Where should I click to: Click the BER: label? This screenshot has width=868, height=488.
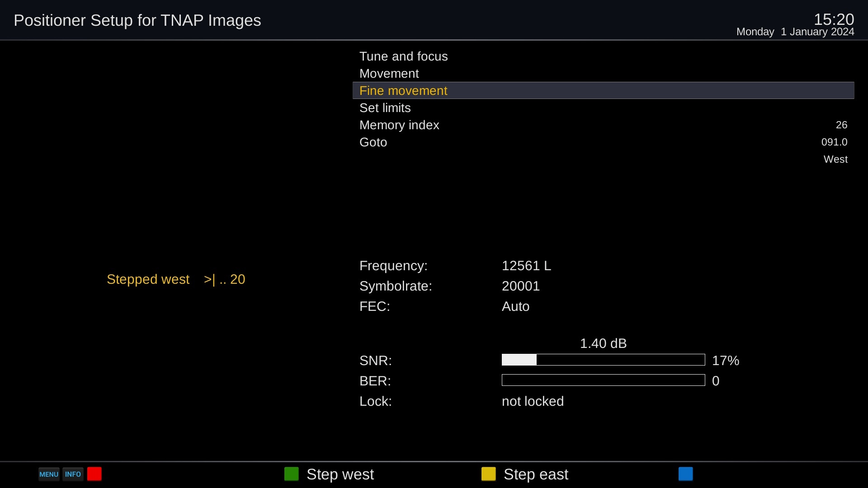coord(375,381)
